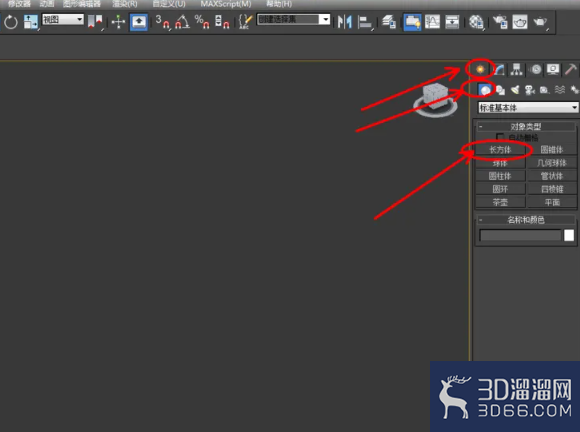Select the Systems category icon

pyautogui.click(x=574, y=90)
